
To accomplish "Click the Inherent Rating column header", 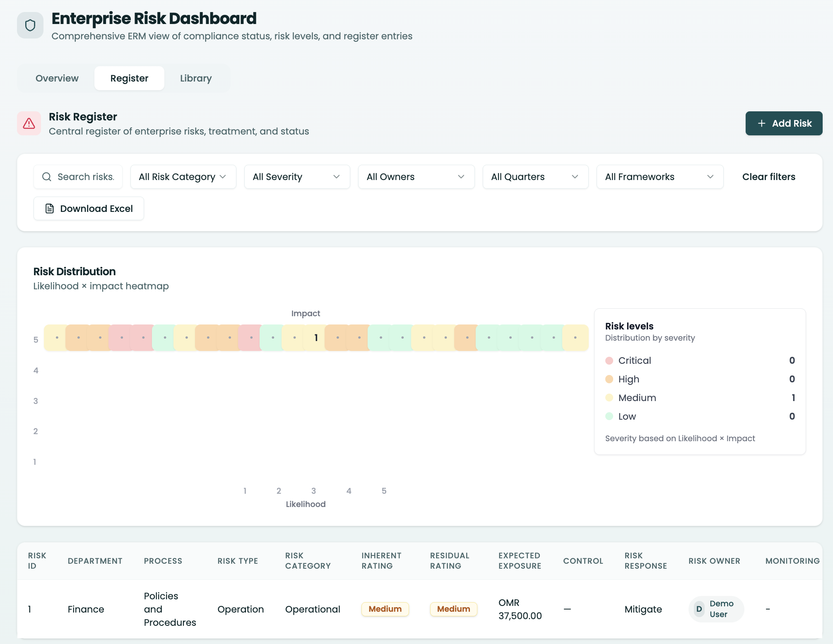I will [x=381, y=561].
